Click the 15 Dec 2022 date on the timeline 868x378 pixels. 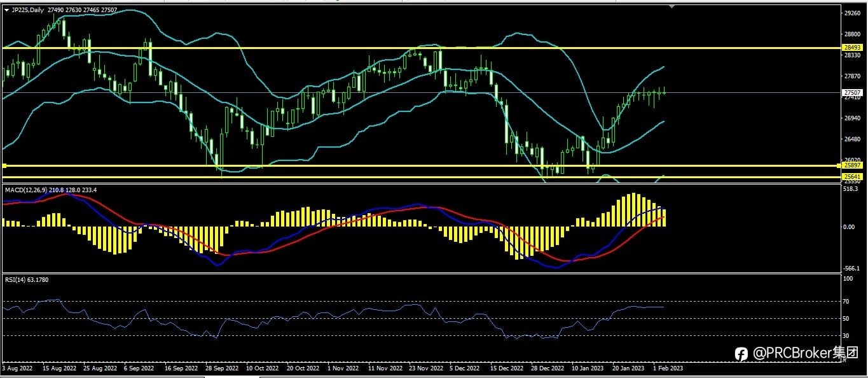pyautogui.click(x=507, y=368)
